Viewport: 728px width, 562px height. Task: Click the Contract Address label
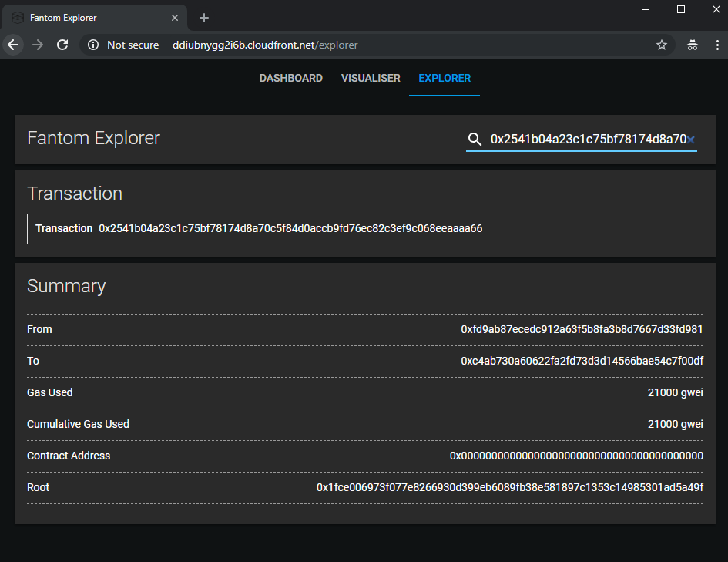coord(69,456)
